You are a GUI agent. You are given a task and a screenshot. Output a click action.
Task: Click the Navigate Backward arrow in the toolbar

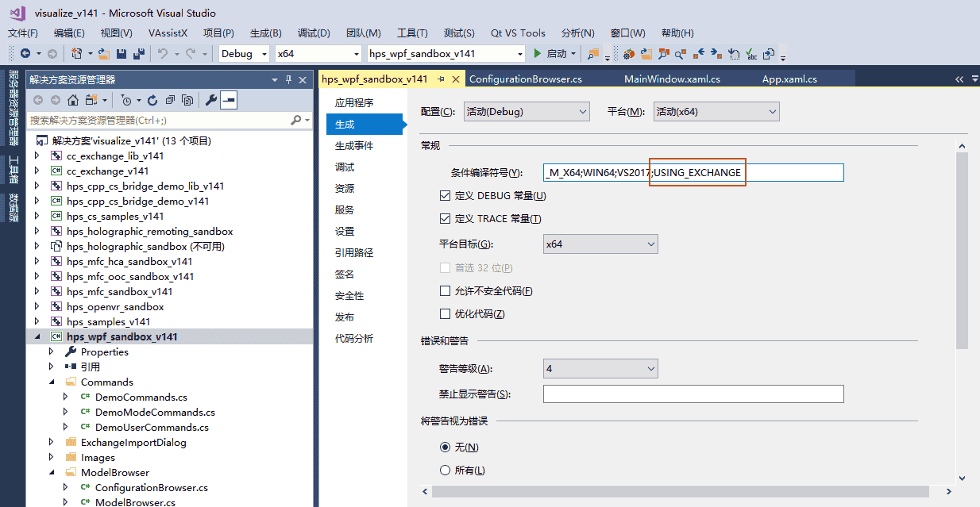point(25,54)
